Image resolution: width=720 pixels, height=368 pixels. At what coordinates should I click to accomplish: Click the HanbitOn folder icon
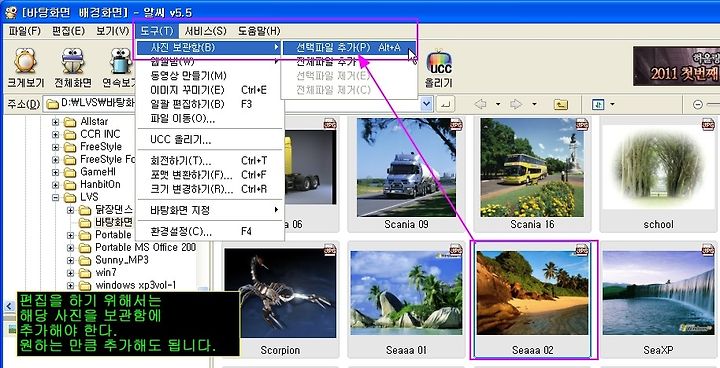tap(70, 185)
